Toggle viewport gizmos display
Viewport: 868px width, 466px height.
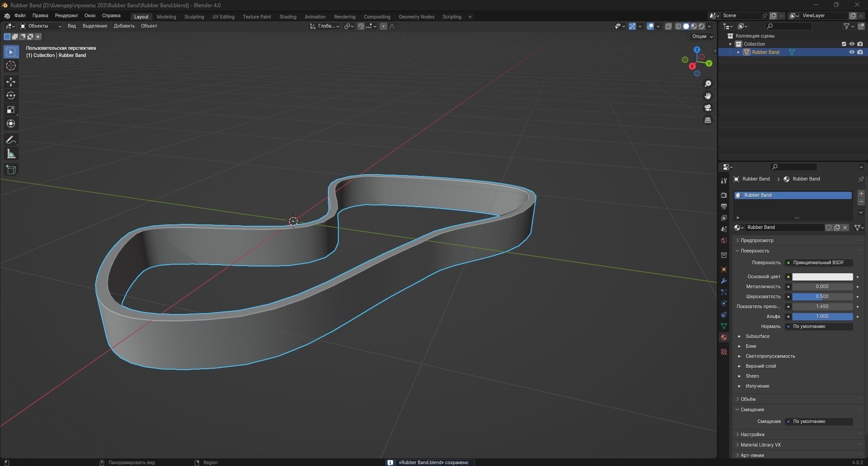pos(632,26)
